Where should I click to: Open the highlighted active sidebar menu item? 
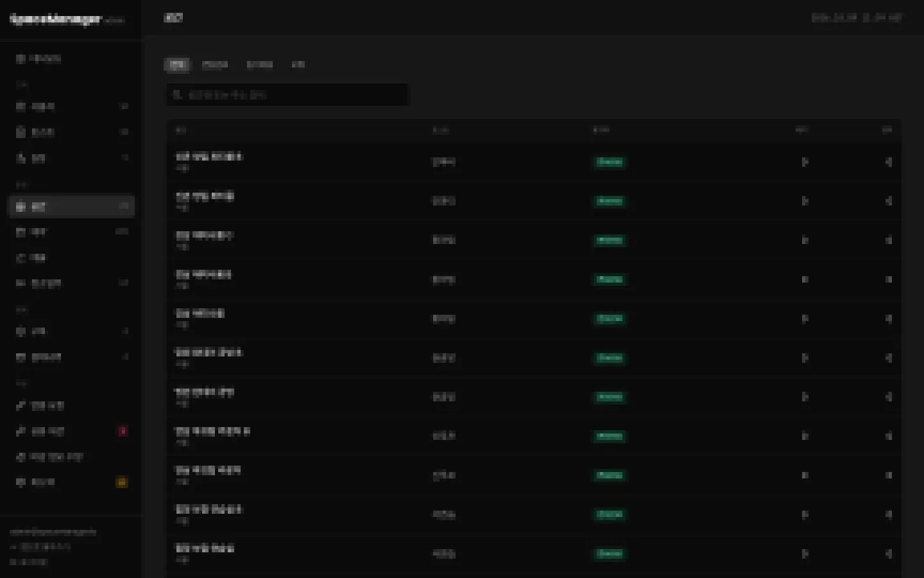coord(71,207)
